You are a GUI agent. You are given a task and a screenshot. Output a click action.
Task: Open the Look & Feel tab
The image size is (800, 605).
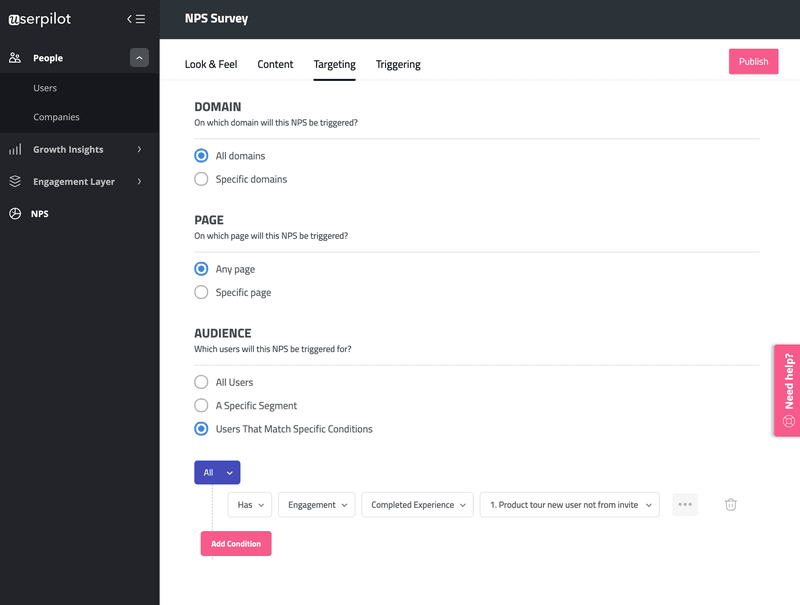210,63
